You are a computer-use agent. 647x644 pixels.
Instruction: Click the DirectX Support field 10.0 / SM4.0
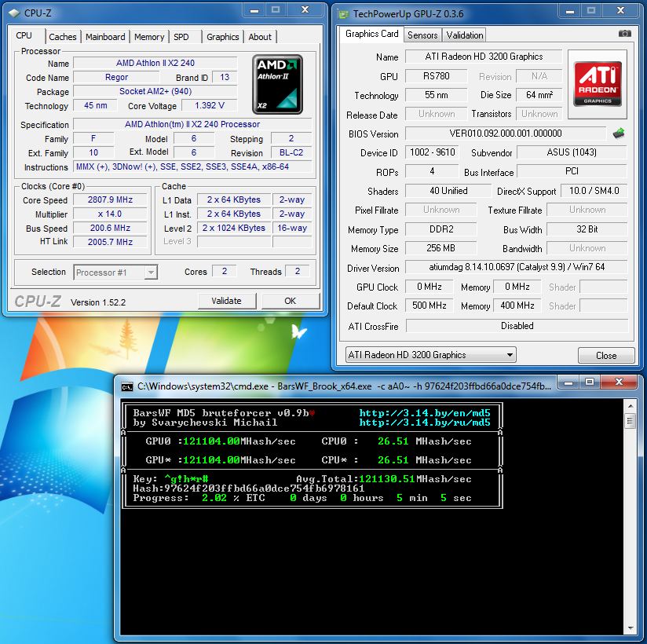pos(594,191)
